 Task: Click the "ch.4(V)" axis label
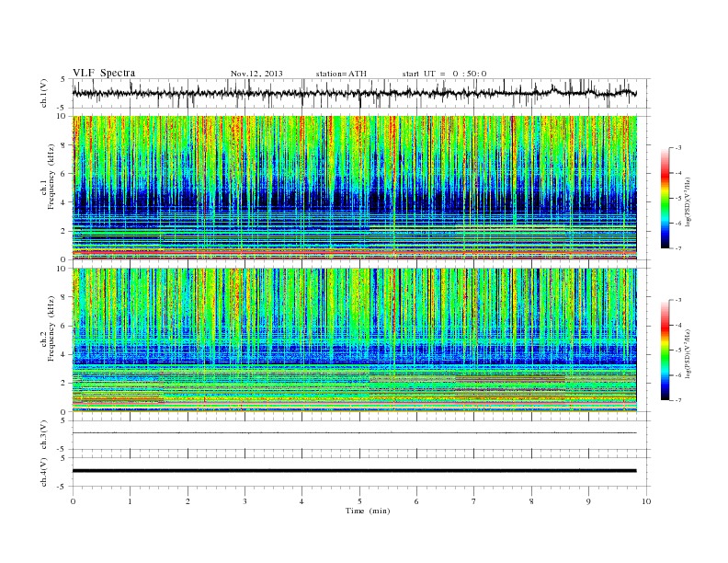[x=44, y=472]
